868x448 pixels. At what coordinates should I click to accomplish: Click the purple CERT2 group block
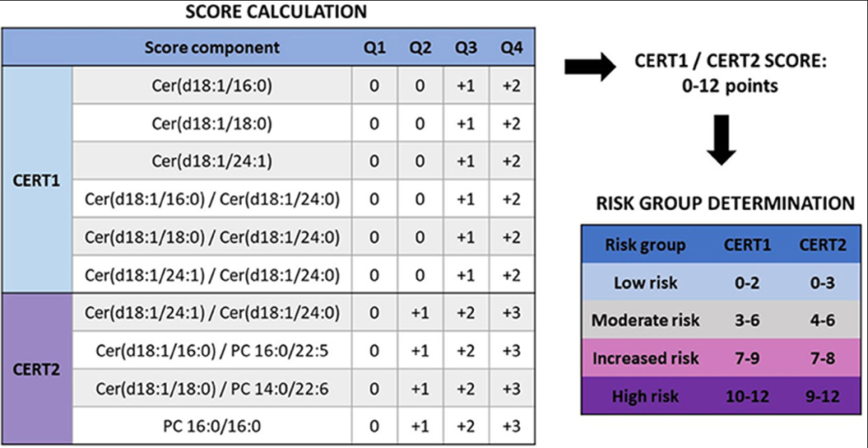[36, 370]
